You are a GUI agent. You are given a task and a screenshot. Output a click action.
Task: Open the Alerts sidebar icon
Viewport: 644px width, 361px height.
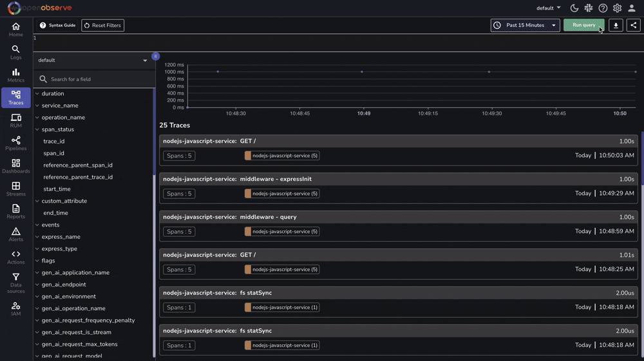click(x=15, y=234)
